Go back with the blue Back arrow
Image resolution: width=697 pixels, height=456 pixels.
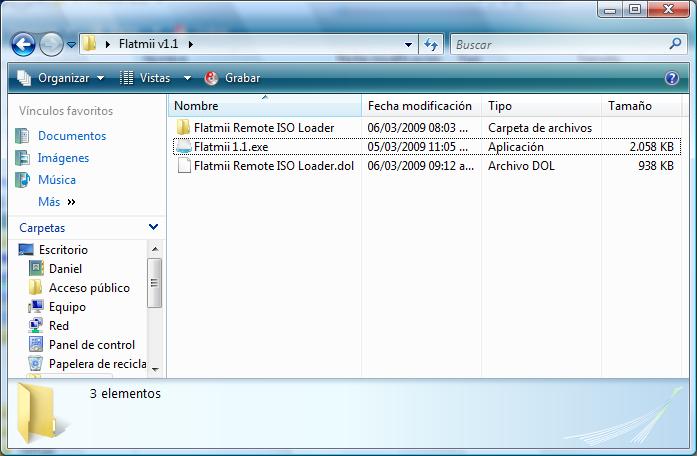[23, 44]
